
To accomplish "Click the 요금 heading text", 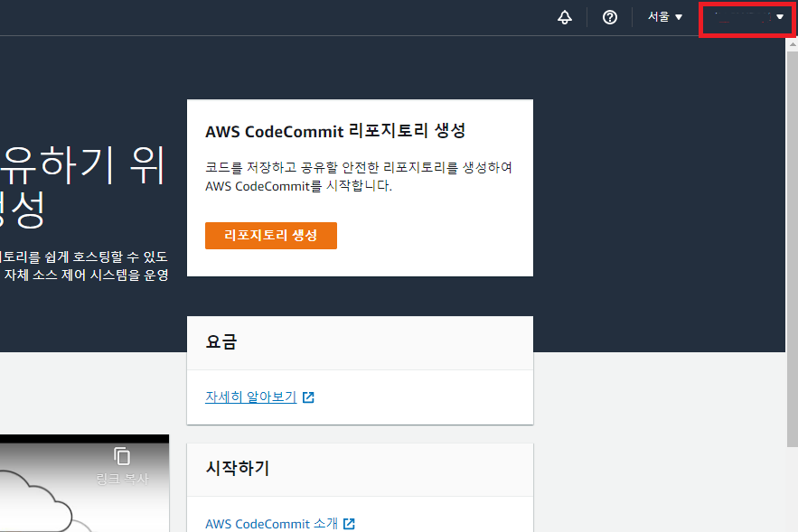I will [221, 341].
